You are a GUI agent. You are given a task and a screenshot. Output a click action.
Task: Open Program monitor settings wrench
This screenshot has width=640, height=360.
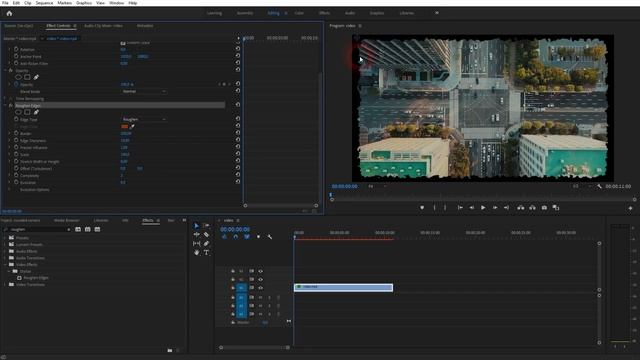[x=599, y=186]
